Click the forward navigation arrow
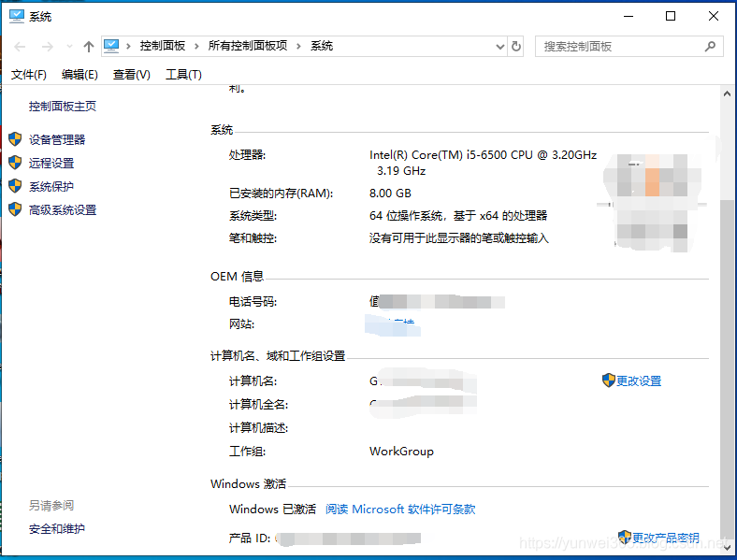 [48, 47]
